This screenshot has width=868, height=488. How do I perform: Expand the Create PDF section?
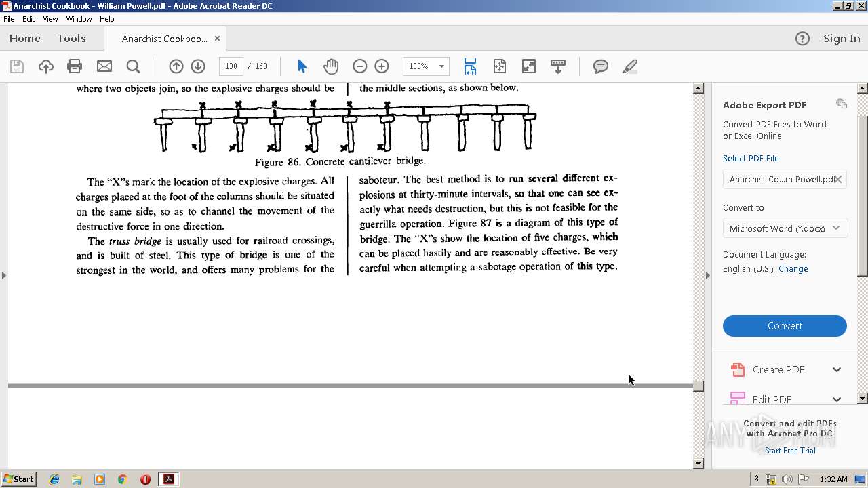tap(837, 370)
